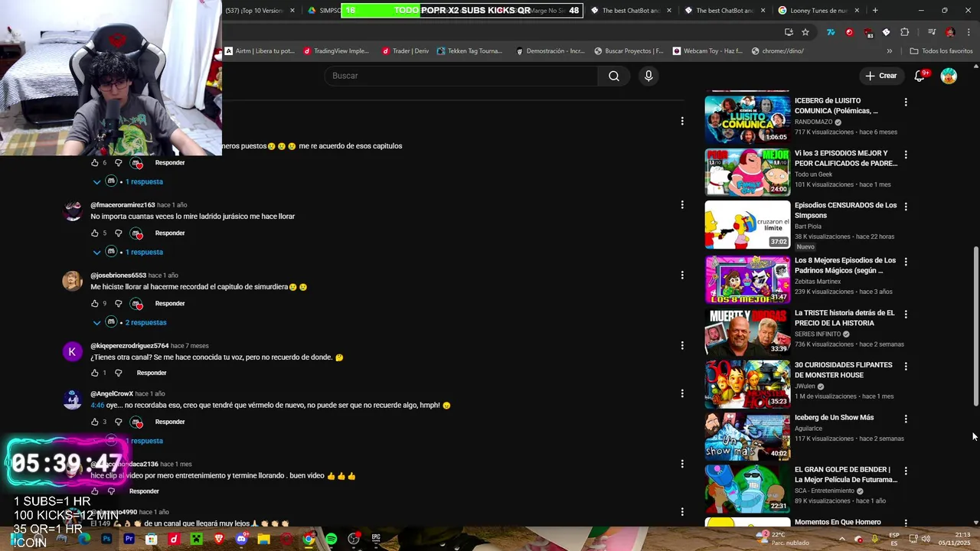Open the @josebriones6553 channel name link

pyautogui.click(x=118, y=275)
